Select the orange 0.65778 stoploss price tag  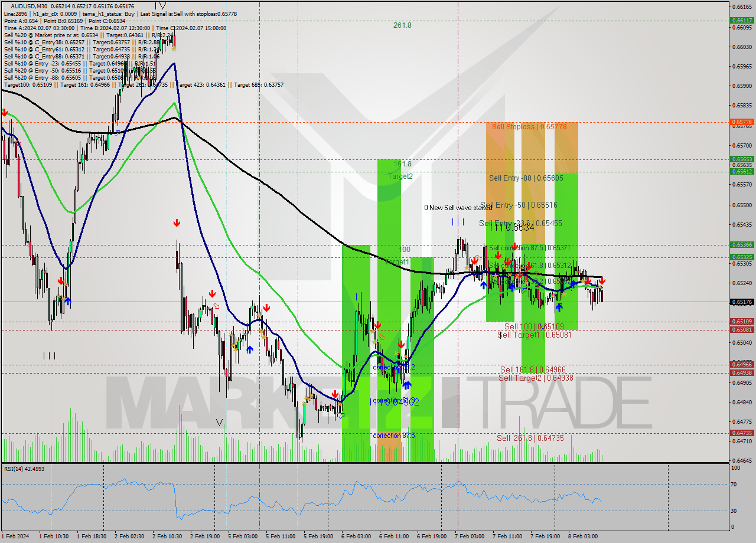pos(742,122)
